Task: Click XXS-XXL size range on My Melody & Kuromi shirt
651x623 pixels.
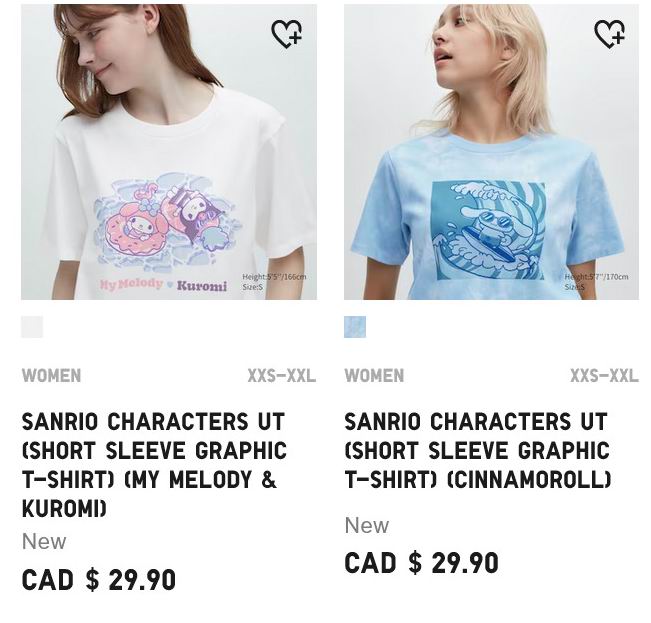Action: 282,376
